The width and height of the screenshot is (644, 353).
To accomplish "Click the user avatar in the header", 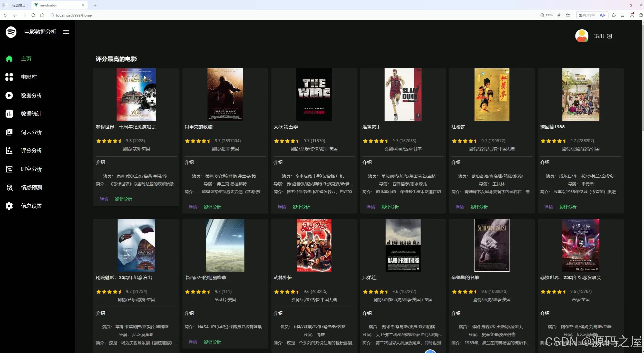I will click(582, 36).
